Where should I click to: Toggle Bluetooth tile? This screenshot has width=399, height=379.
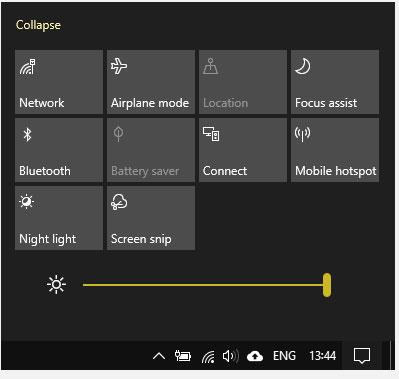click(59, 150)
